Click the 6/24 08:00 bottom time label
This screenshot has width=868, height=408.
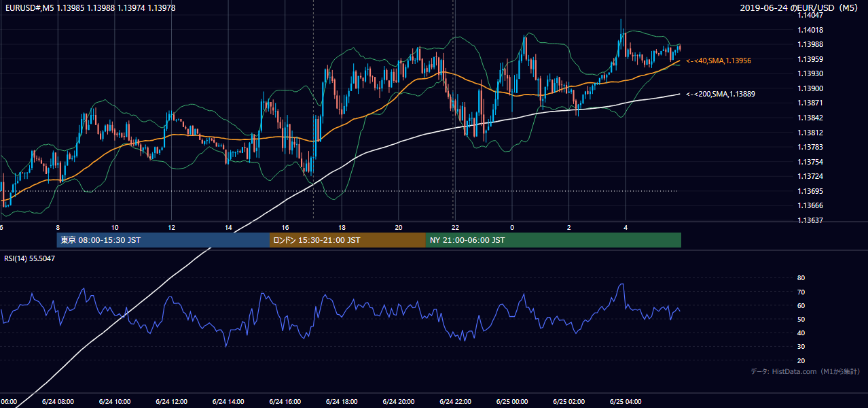point(57,402)
